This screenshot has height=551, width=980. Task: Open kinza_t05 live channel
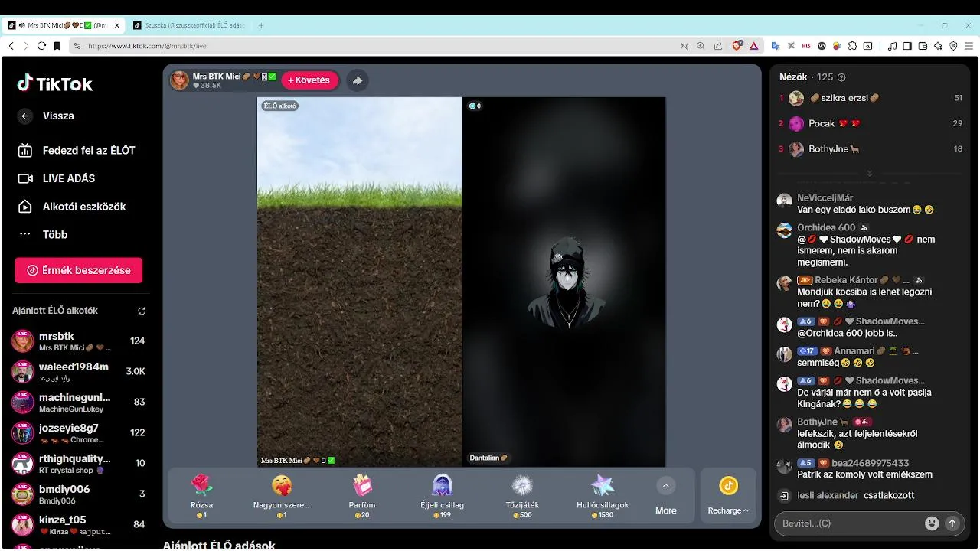click(x=78, y=525)
